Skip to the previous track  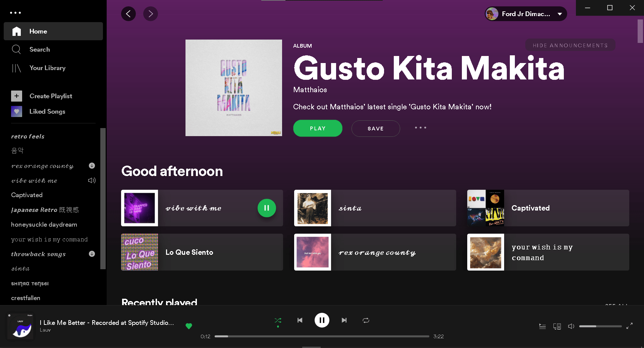coord(300,320)
